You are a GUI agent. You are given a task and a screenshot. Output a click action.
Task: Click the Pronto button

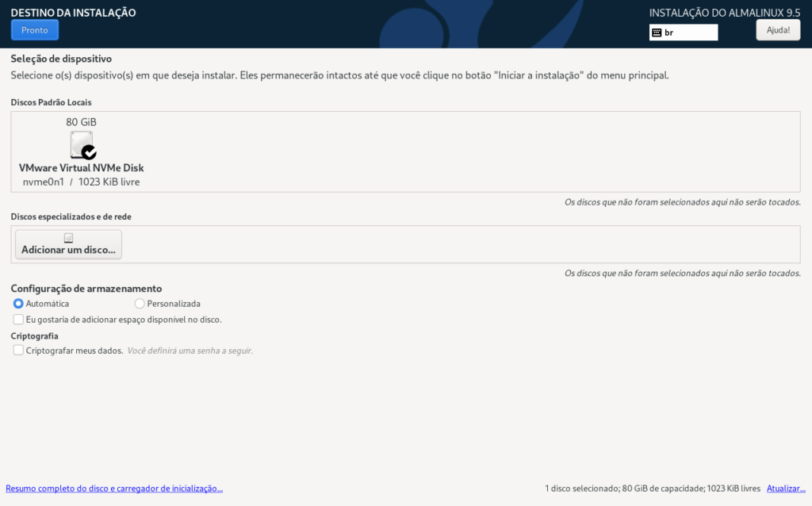(x=35, y=30)
